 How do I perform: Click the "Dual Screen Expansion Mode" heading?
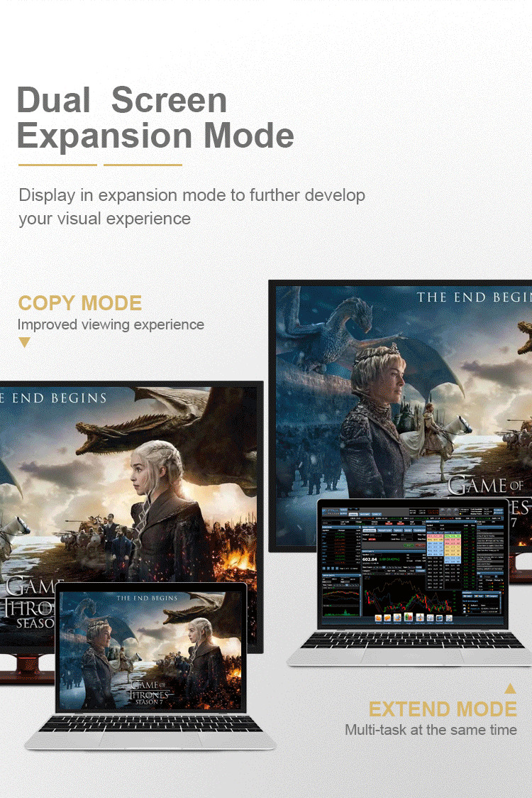(155, 118)
